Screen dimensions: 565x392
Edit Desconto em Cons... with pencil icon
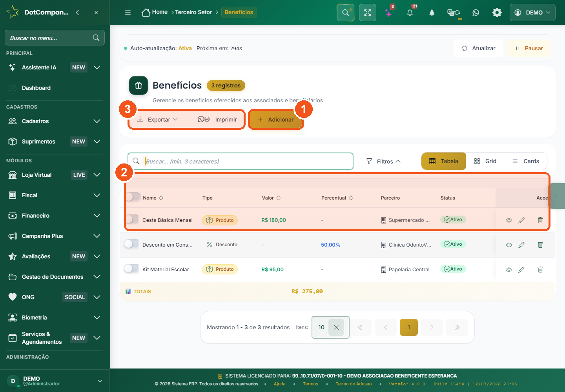coord(521,245)
